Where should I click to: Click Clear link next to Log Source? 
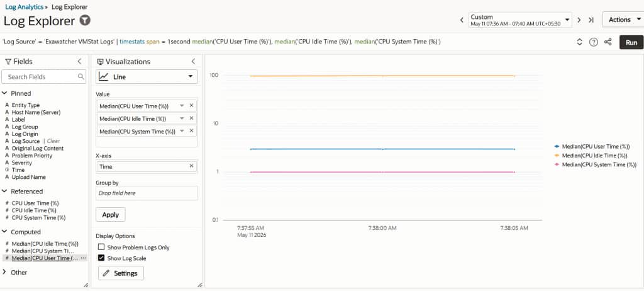53,141
